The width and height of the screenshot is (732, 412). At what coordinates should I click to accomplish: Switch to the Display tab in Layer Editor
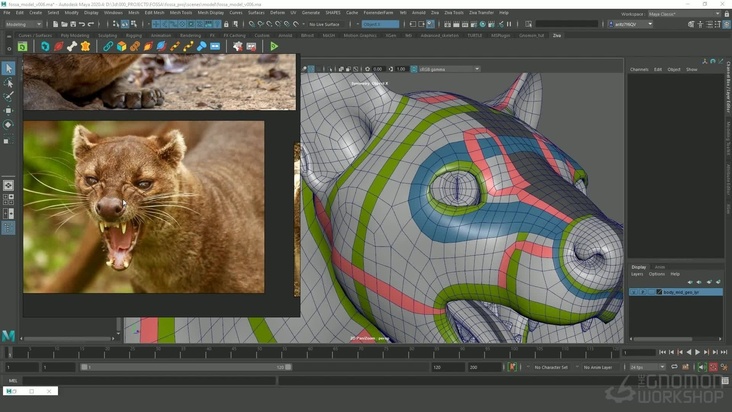coord(639,267)
